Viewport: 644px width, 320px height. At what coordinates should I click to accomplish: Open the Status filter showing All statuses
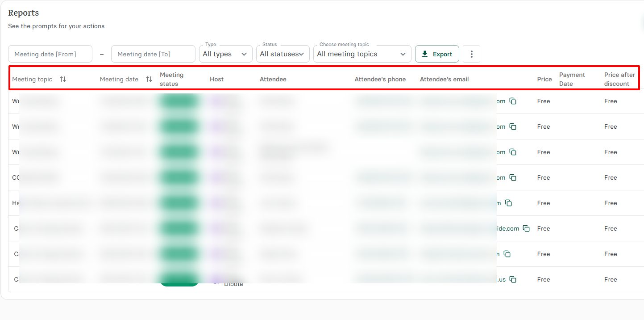click(283, 54)
